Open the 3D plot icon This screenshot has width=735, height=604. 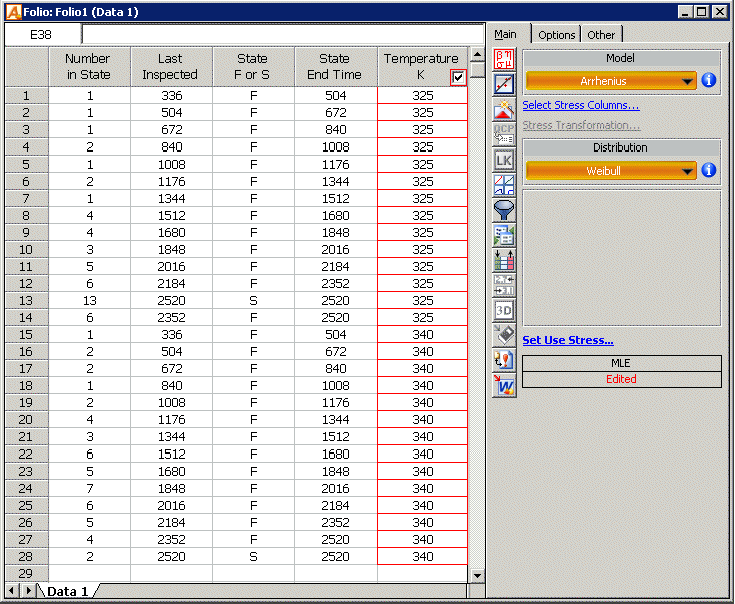[504, 310]
